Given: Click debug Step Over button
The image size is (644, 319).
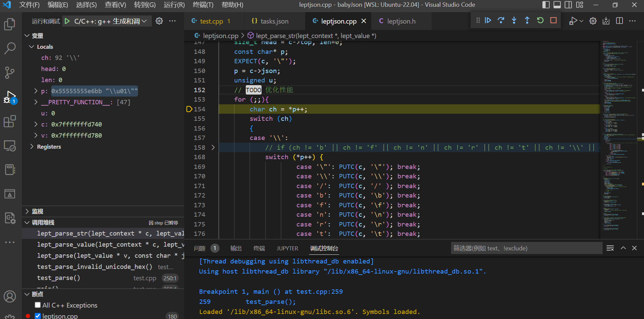Looking at the screenshot, I should coord(501,21).
